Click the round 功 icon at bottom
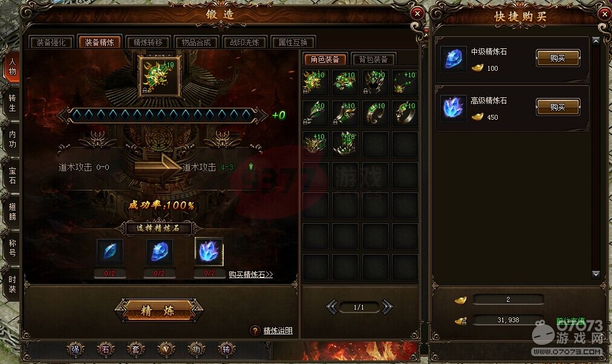 197,349
